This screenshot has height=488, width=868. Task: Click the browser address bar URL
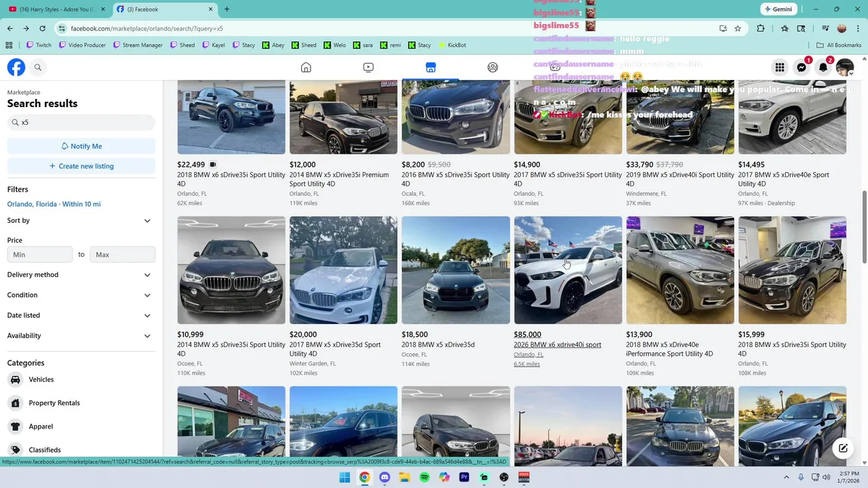pos(147,28)
